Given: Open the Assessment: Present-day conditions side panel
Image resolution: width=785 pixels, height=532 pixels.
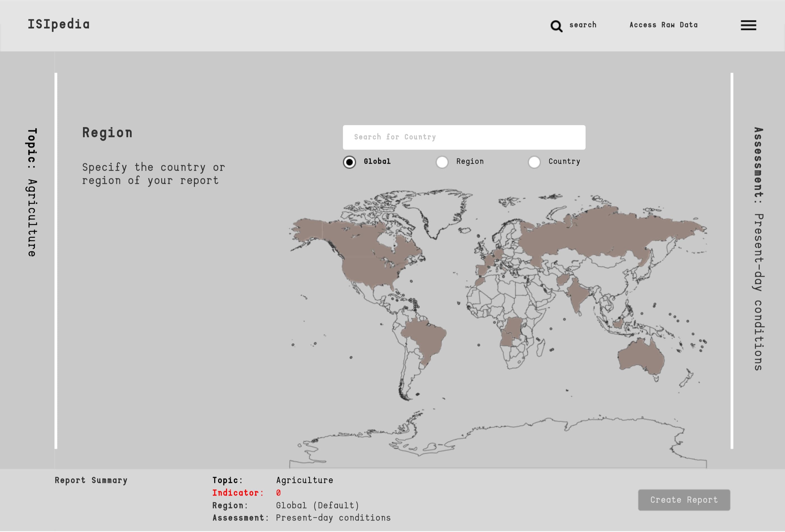Looking at the screenshot, I should click(x=758, y=249).
